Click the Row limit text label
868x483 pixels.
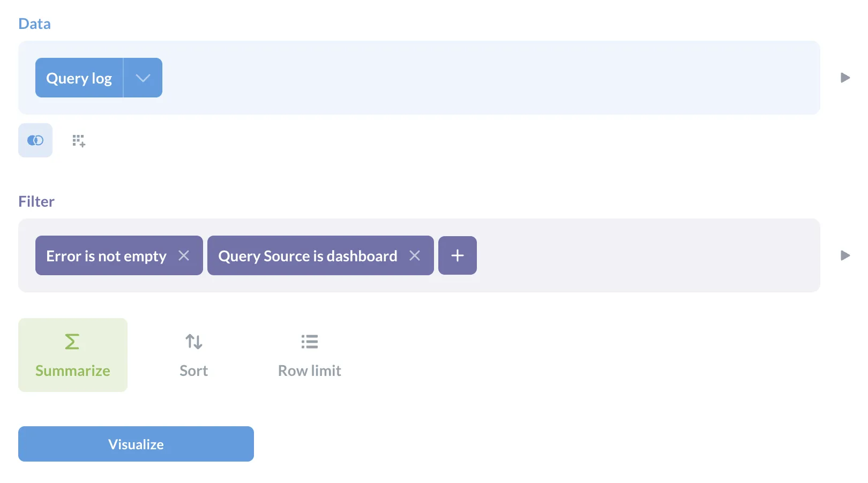tap(309, 370)
